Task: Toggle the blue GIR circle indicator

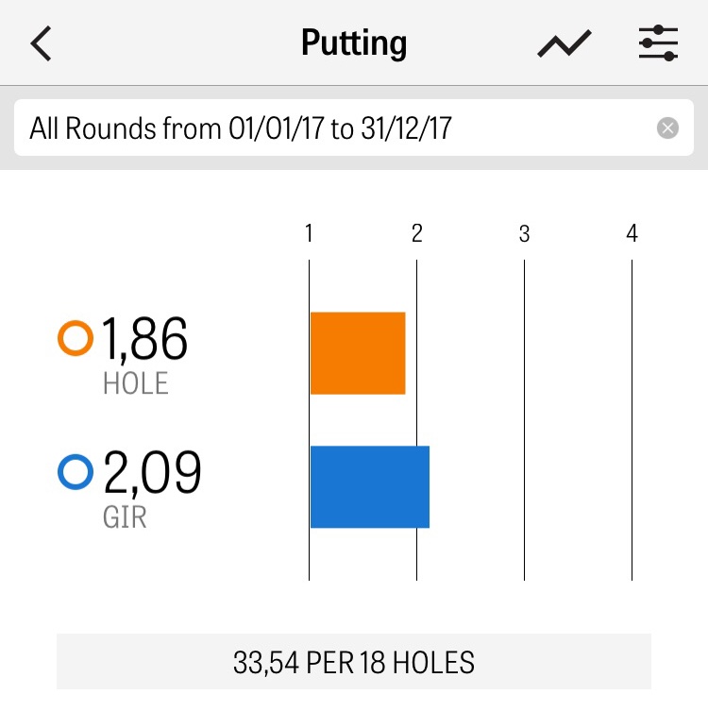Action: click(x=76, y=472)
